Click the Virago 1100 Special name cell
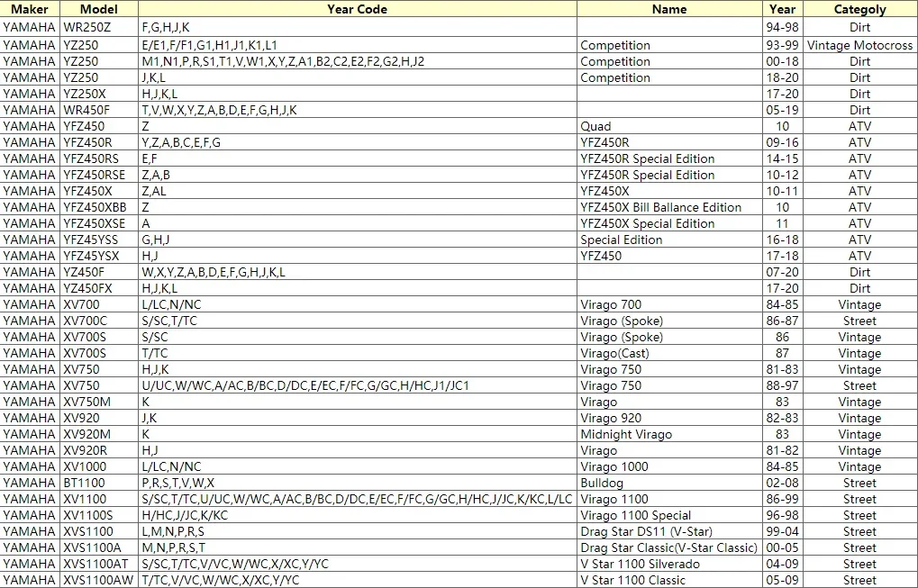Image resolution: width=918 pixels, height=588 pixels. pyautogui.click(x=669, y=515)
